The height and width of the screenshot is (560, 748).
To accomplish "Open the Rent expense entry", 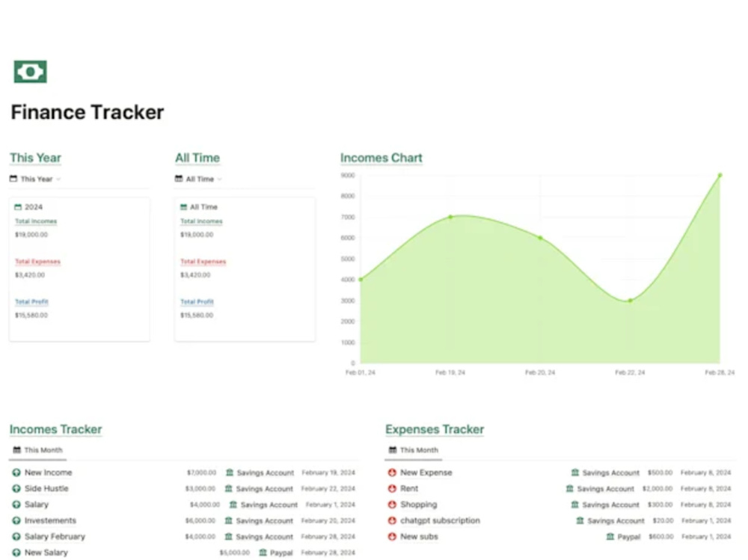I will point(409,488).
